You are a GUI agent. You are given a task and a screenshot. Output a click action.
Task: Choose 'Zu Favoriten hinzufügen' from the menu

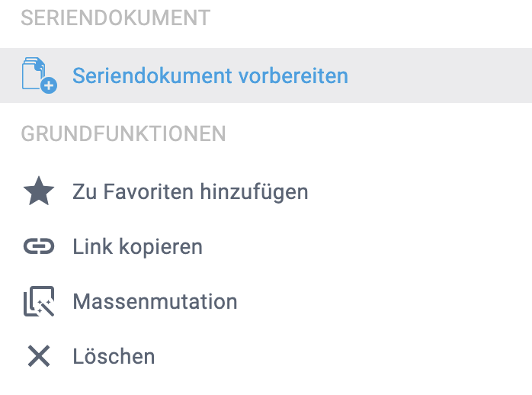190,191
